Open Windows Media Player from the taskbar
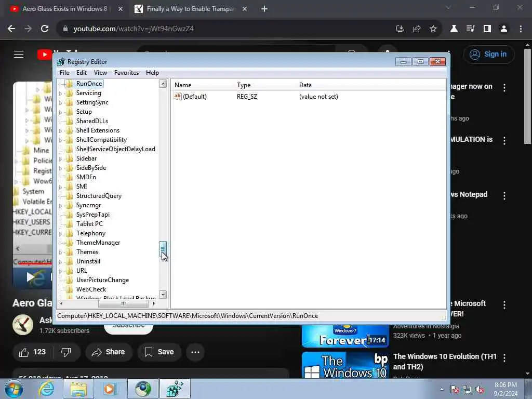The width and height of the screenshot is (532, 399). click(109, 389)
